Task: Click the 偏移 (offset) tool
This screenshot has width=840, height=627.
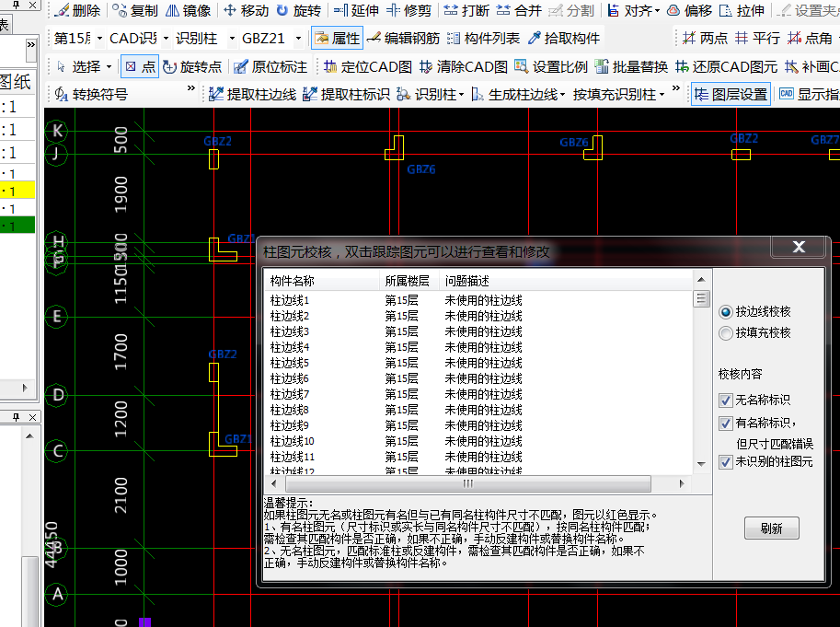Action: pos(690,10)
